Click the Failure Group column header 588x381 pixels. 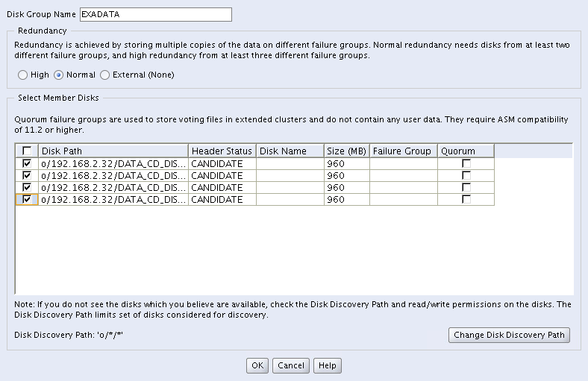(x=402, y=151)
